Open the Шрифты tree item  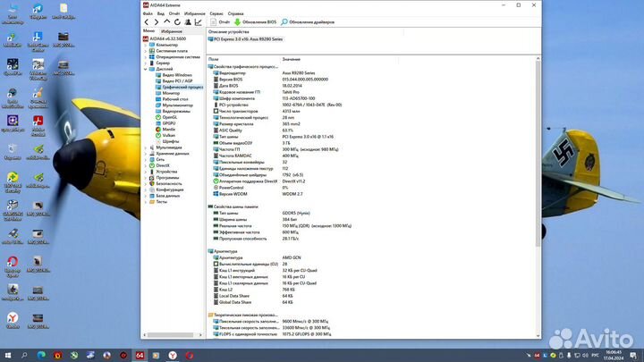tap(166, 141)
